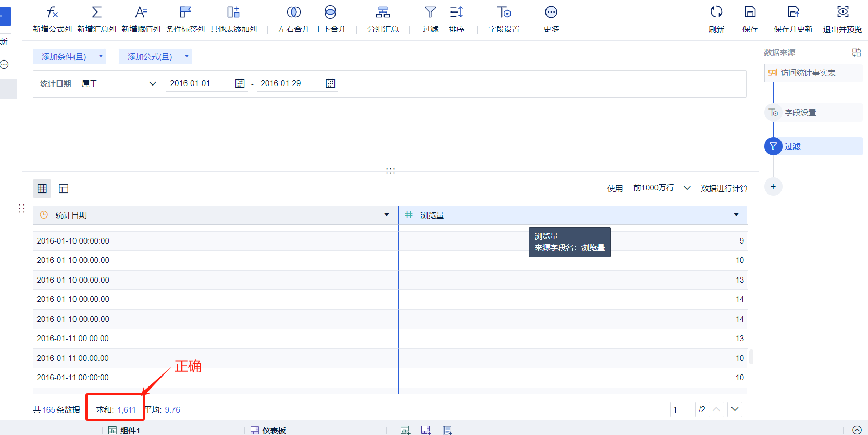Toggle the data source panel layout icon
868x435 pixels.
point(857,52)
